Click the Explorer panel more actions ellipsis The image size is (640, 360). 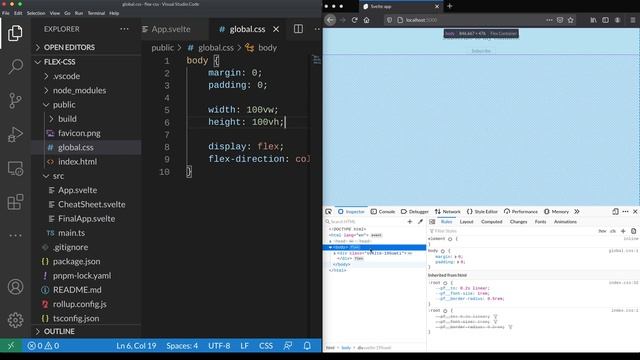[124, 29]
